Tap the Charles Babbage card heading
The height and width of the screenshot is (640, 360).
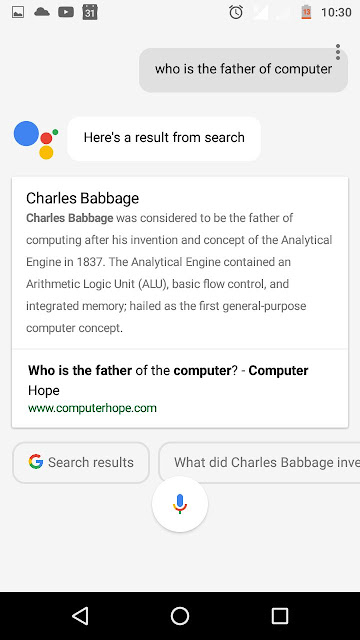(x=82, y=198)
